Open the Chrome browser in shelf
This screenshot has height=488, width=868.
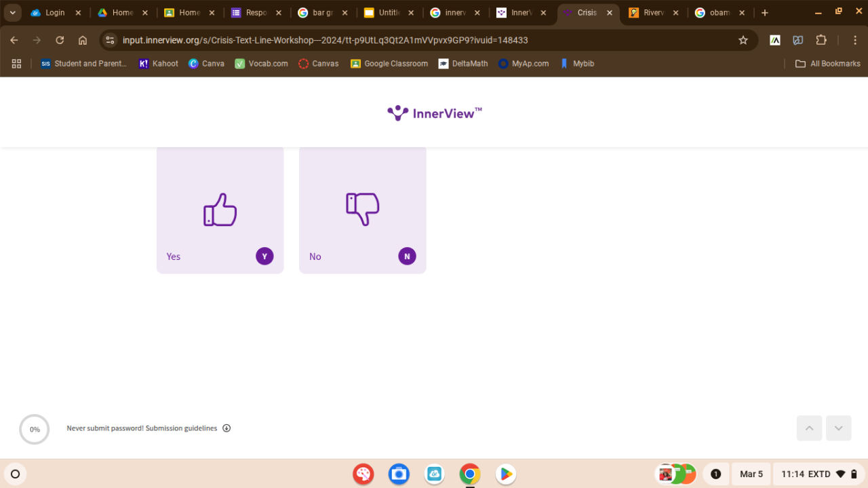coord(470,474)
